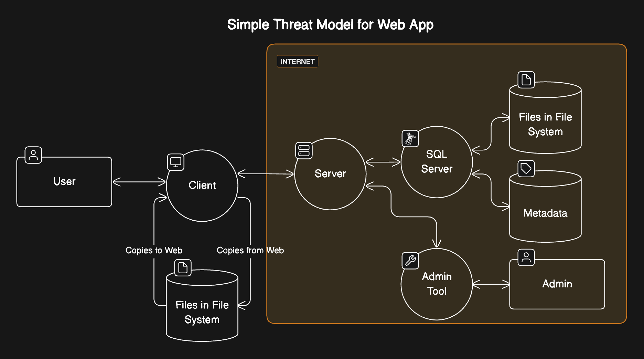Click the Simple Threat Model for Web App title
The image size is (644, 359).
pos(330,25)
